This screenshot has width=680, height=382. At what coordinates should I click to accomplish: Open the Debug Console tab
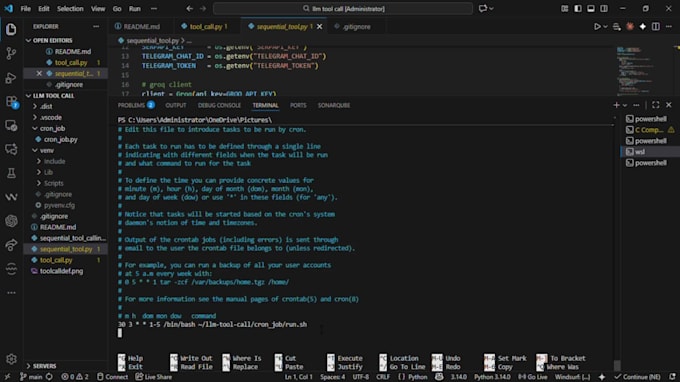point(219,105)
